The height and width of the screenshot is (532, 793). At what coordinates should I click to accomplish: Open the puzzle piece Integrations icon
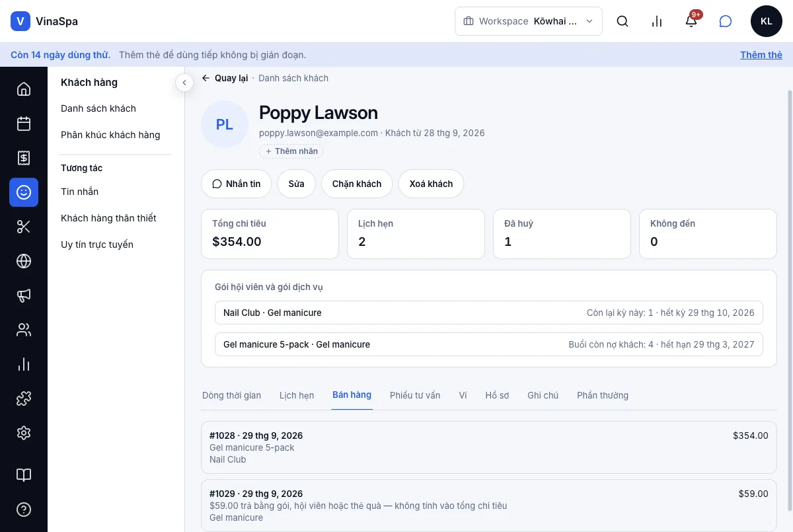click(x=24, y=399)
